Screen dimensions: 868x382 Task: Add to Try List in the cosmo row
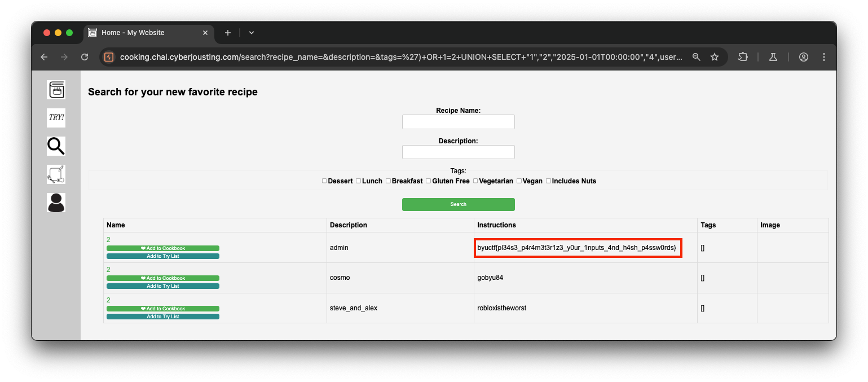point(163,286)
